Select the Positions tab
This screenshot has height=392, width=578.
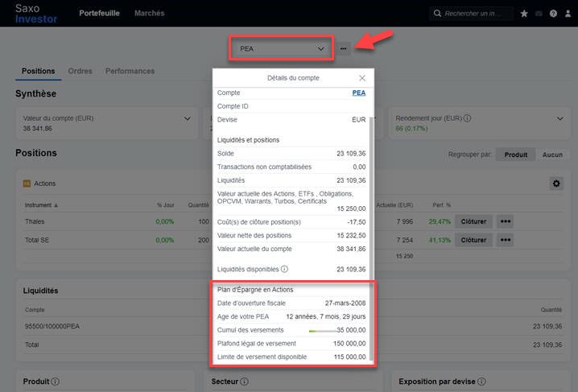click(39, 71)
